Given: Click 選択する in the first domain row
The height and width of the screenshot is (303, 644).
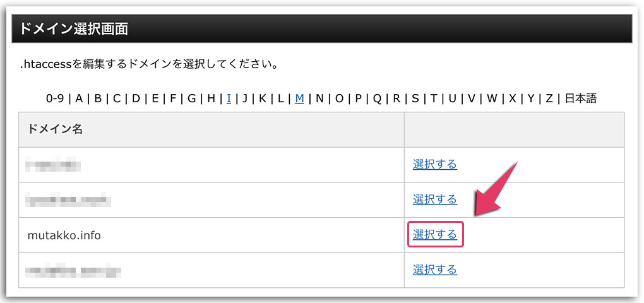Looking at the screenshot, I should coord(434,164).
